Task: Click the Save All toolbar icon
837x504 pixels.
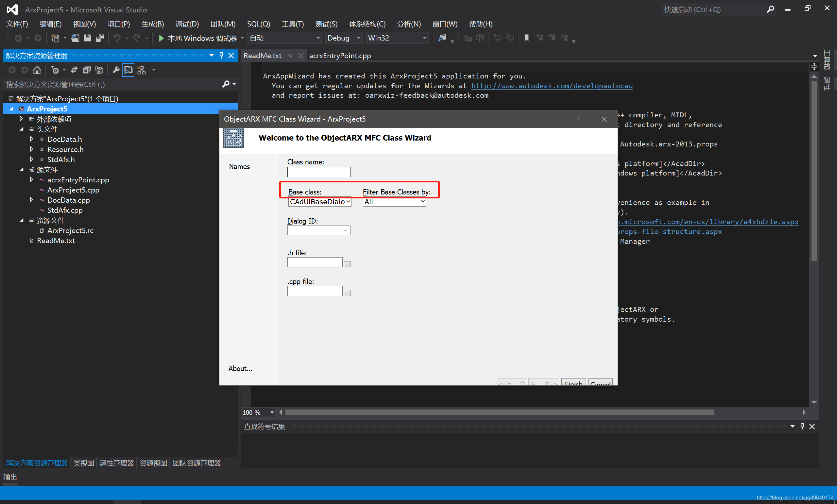Action: 100,38
